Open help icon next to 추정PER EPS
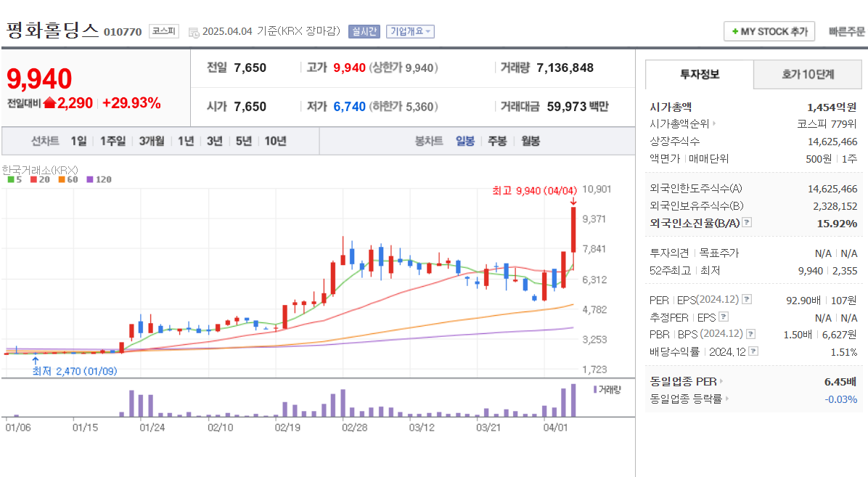This screenshot has height=477, width=868. (x=724, y=317)
